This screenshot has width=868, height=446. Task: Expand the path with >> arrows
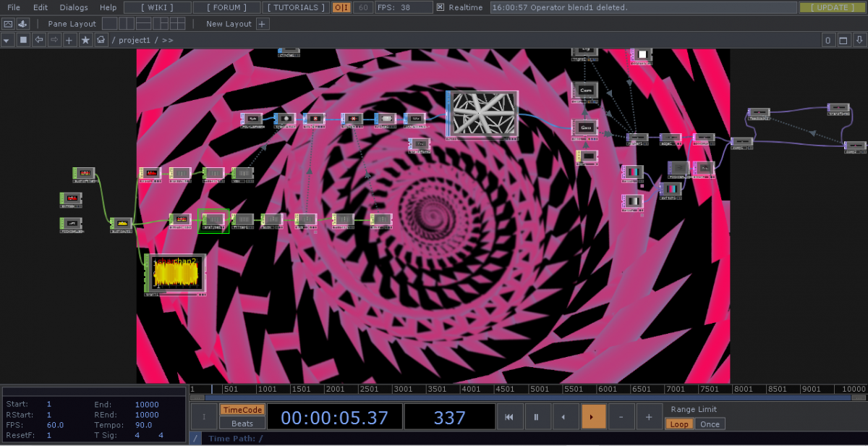click(167, 40)
